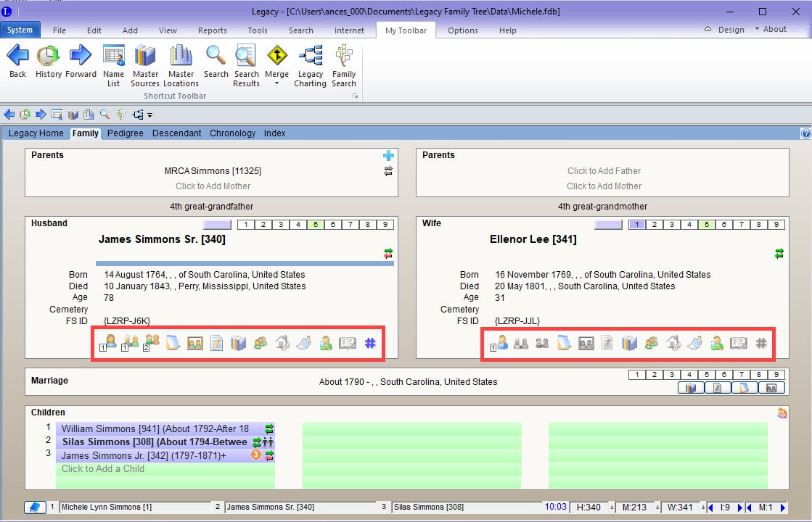Switch to the Pedigree view tab
Screen dimensions: 812x522
(x=126, y=133)
